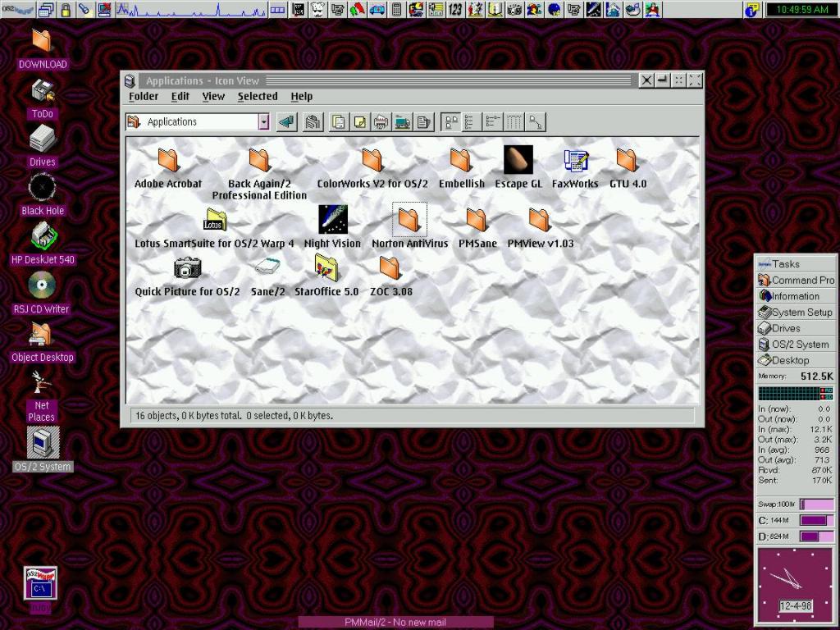Switch folder to tree view mode
The height and width of the screenshot is (630, 840).
pyautogui.click(x=493, y=122)
